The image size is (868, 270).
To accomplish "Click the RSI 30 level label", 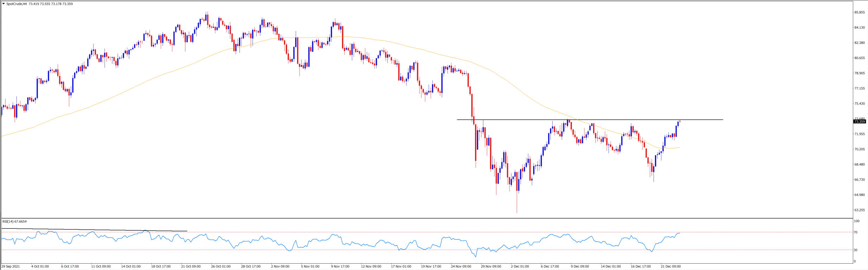I will click(856, 250).
